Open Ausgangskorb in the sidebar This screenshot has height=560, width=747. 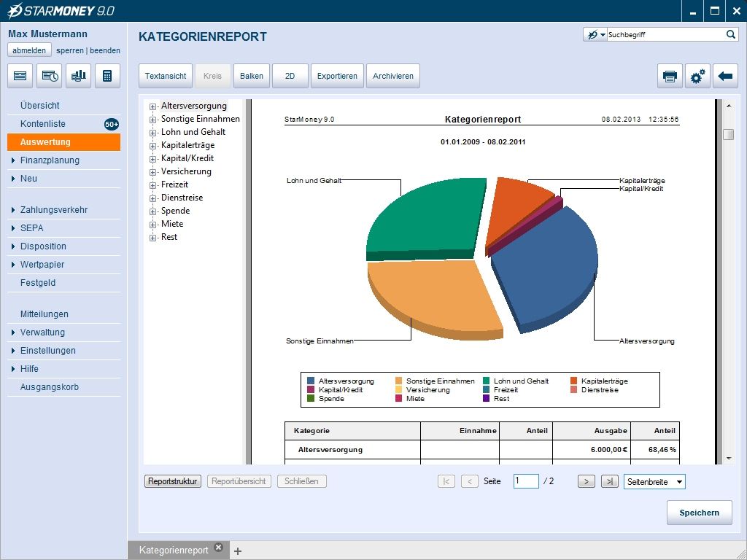click(x=64, y=387)
